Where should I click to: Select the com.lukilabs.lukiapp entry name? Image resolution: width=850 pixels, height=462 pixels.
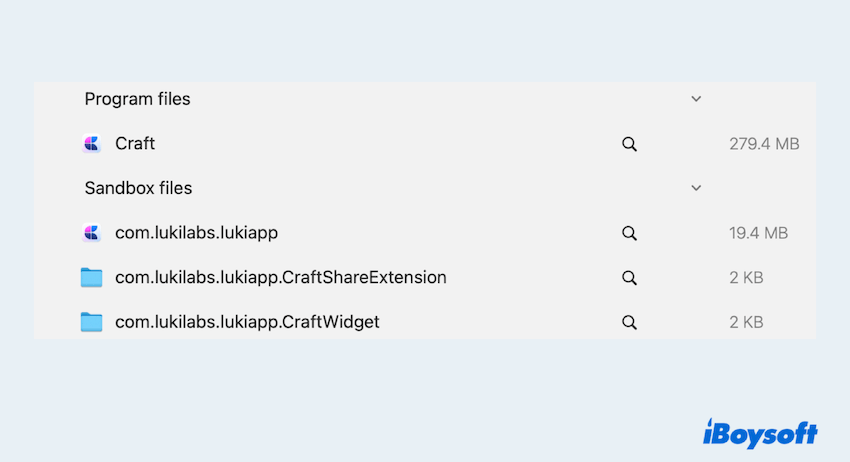[x=196, y=233]
